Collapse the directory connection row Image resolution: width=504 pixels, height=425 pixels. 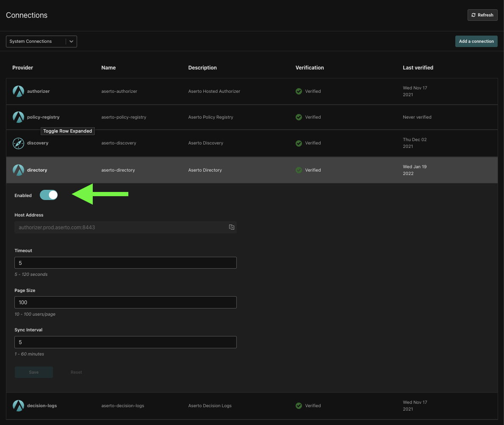(252, 170)
